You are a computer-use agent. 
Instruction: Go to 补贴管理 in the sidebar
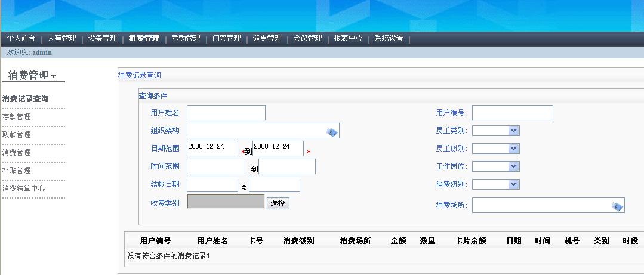click(17, 171)
